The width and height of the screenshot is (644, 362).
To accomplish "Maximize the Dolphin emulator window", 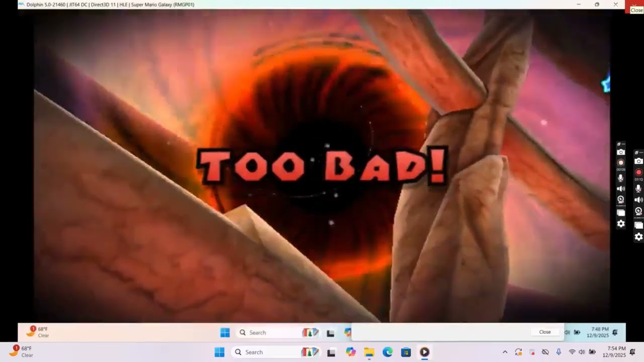I will [597, 5].
